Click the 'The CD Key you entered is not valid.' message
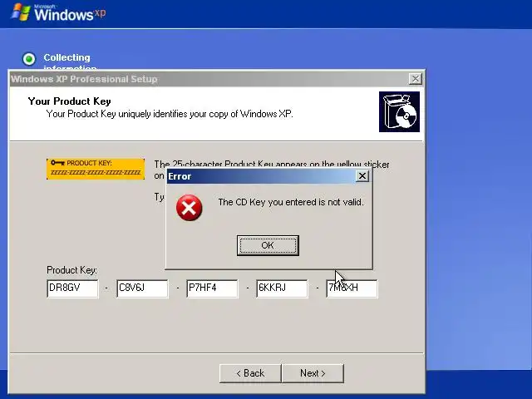The image size is (532, 399). click(x=291, y=202)
